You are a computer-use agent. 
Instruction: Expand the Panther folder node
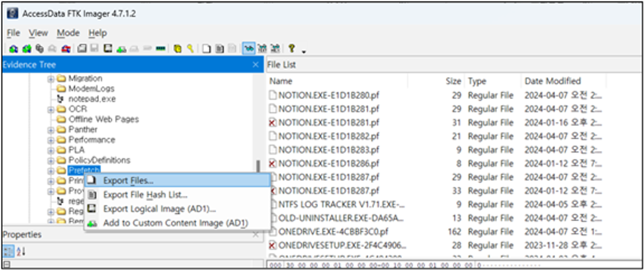[x=51, y=130]
